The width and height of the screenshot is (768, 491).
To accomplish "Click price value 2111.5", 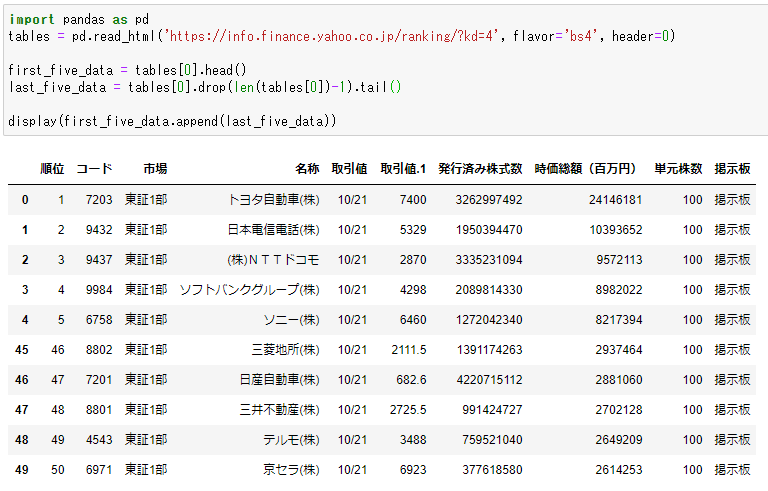I will 409,350.
